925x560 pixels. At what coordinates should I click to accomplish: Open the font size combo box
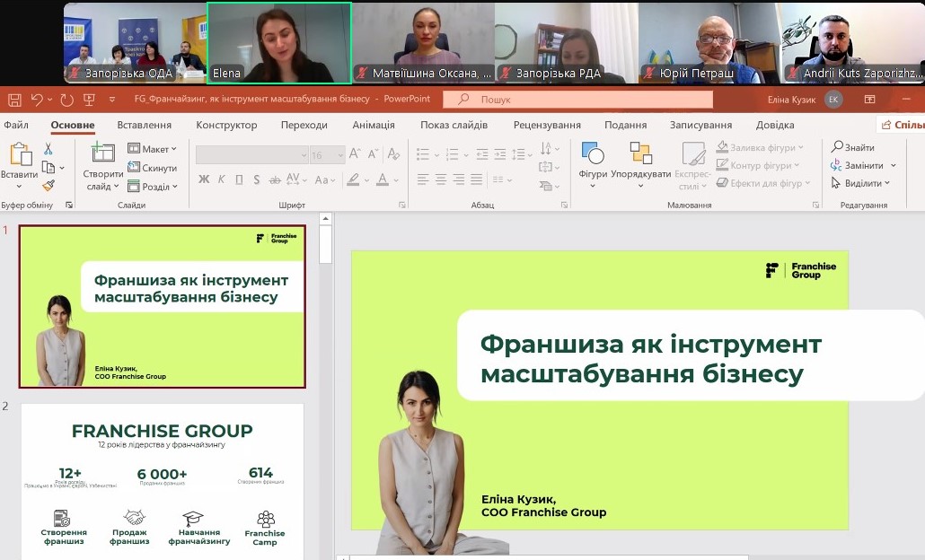(327, 155)
